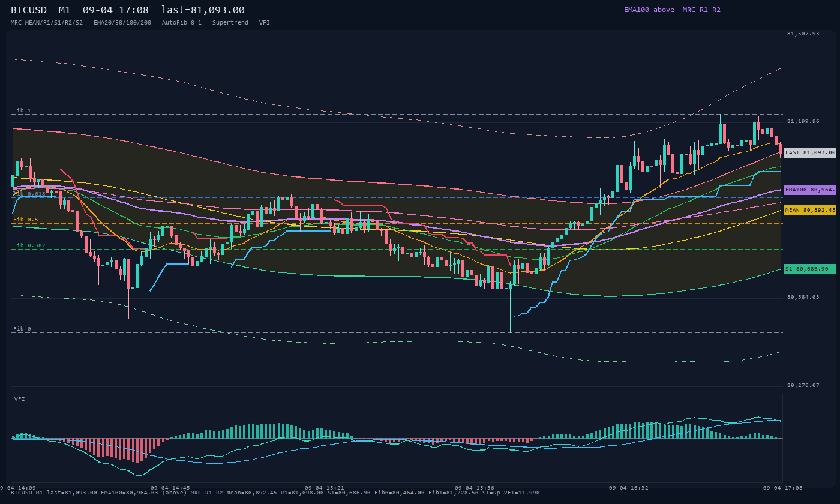
Task: Click the MRC R1-R2 status text
Action: [701, 10]
